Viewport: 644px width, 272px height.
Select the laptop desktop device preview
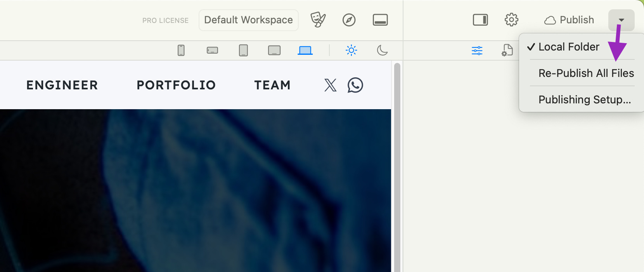305,51
